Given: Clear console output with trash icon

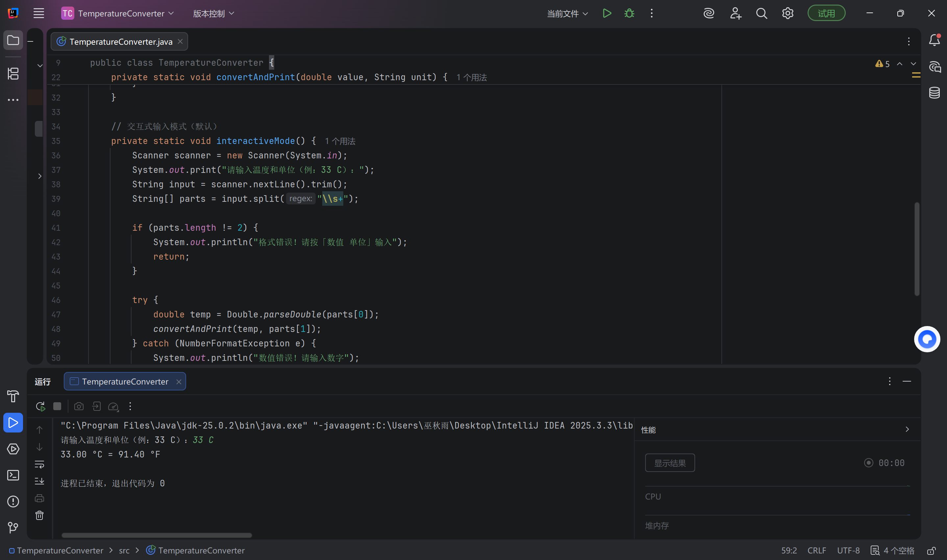Looking at the screenshot, I should 39,516.
